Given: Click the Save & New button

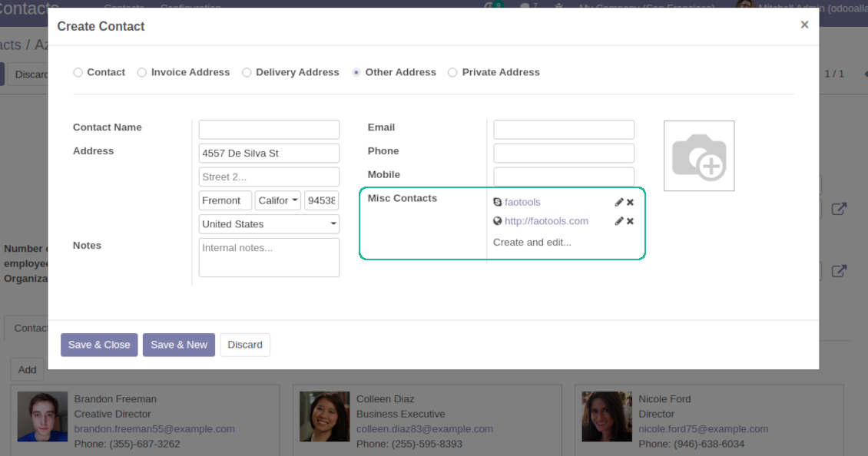Looking at the screenshot, I should point(178,345).
